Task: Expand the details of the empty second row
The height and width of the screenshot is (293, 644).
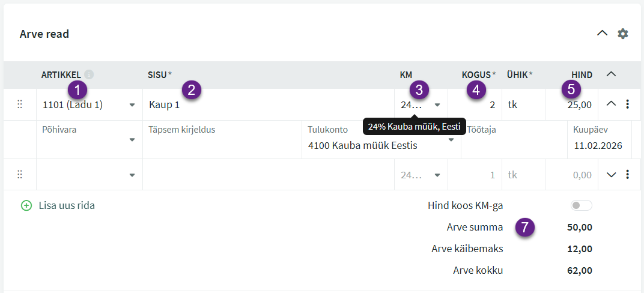Action: 611,175
